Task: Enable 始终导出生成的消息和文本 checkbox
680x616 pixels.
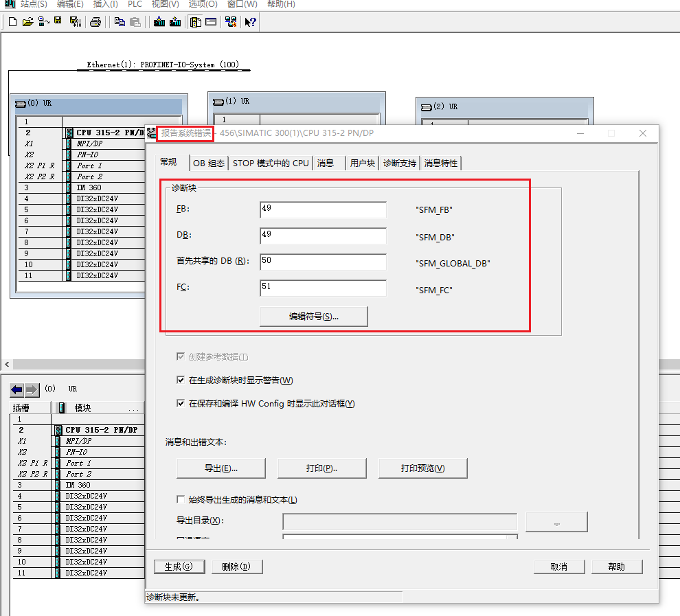Action: pyautogui.click(x=181, y=499)
